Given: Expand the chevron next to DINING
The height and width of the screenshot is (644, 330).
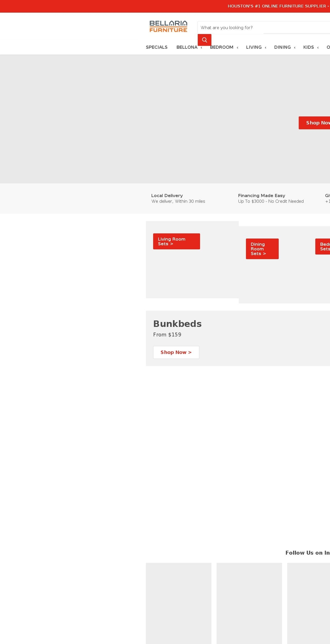Looking at the screenshot, I should click(x=295, y=48).
